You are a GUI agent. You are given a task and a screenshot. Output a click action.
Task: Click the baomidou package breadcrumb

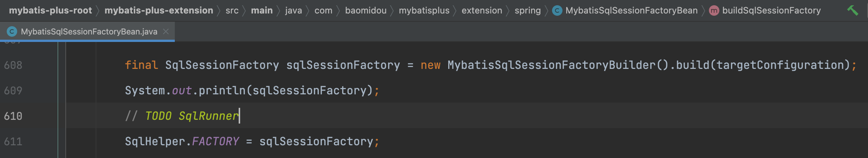point(366,10)
